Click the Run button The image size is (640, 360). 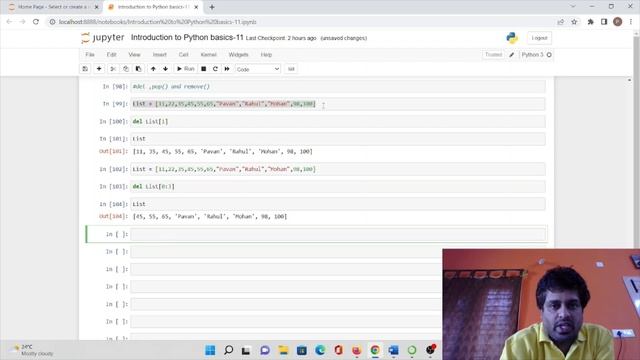point(185,69)
